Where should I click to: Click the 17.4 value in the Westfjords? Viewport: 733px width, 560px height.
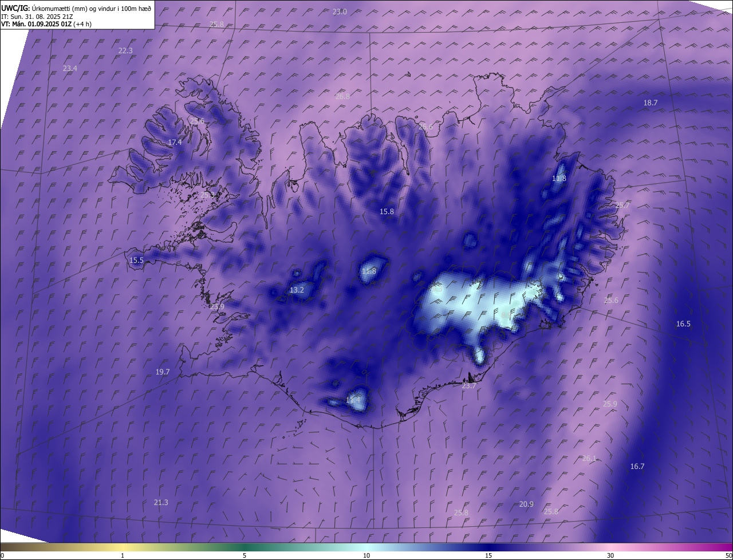pyautogui.click(x=175, y=142)
